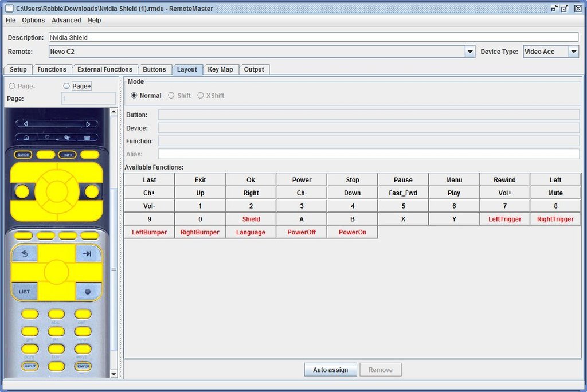Open the Remote dropdown showing Nevo C2
The image size is (587, 392).
pos(470,52)
